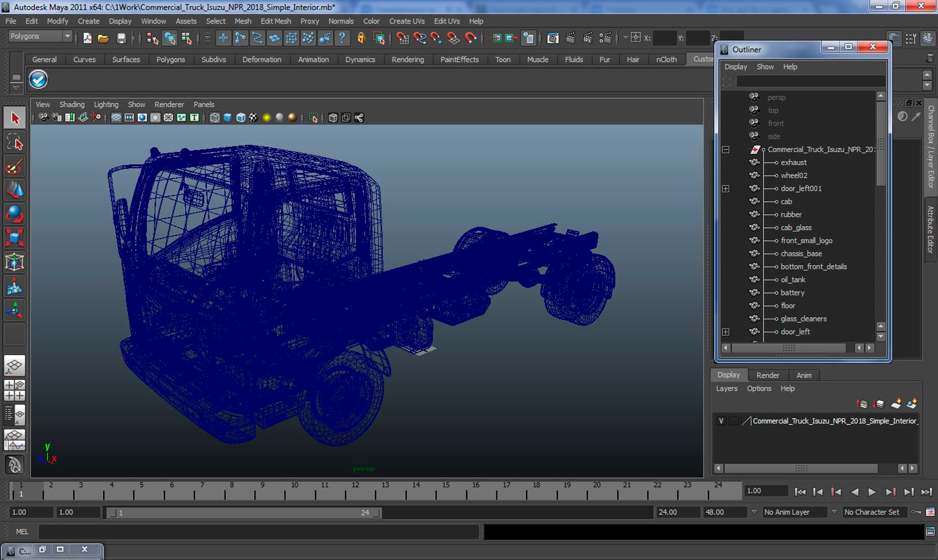Expand door_left node in Outliner
This screenshot has width=938, height=560.
[726, 332]
